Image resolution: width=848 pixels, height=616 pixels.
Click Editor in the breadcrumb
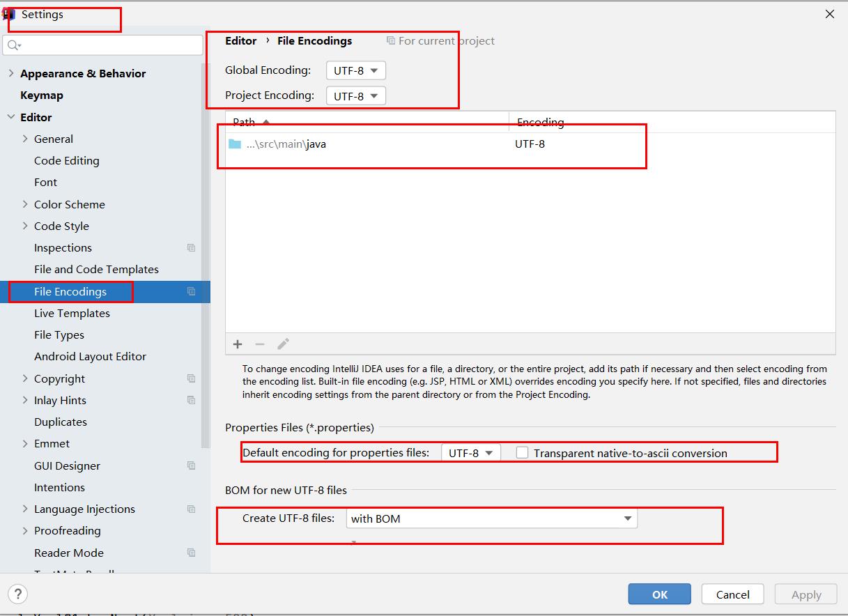[241, 40]
